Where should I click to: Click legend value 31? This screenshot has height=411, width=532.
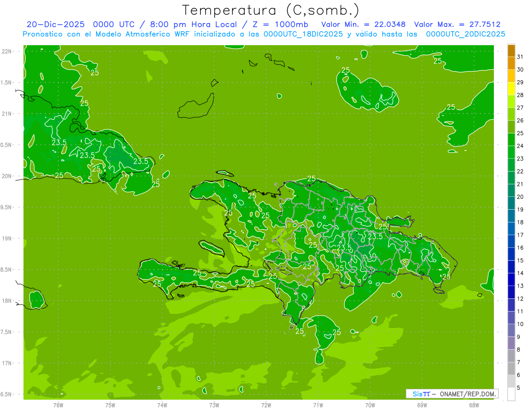click(520, 57)
